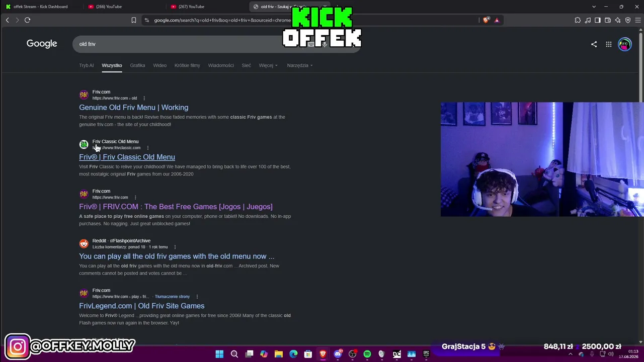Screen dimensions: 644x362
Task: Open the media control music note icon
Action: click(588, 20)
